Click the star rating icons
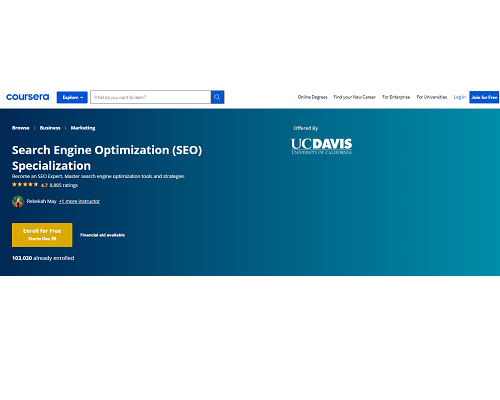 [x=25, y=184]
